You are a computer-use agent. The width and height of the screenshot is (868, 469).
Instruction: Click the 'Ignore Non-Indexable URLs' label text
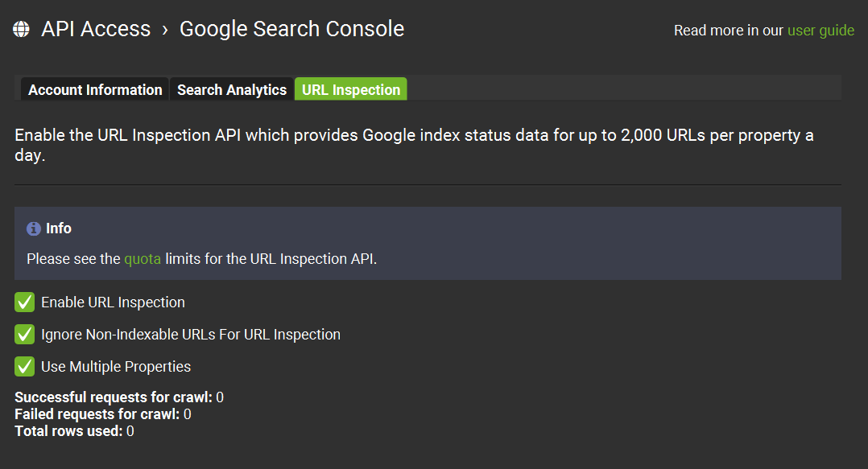(191, 335)
